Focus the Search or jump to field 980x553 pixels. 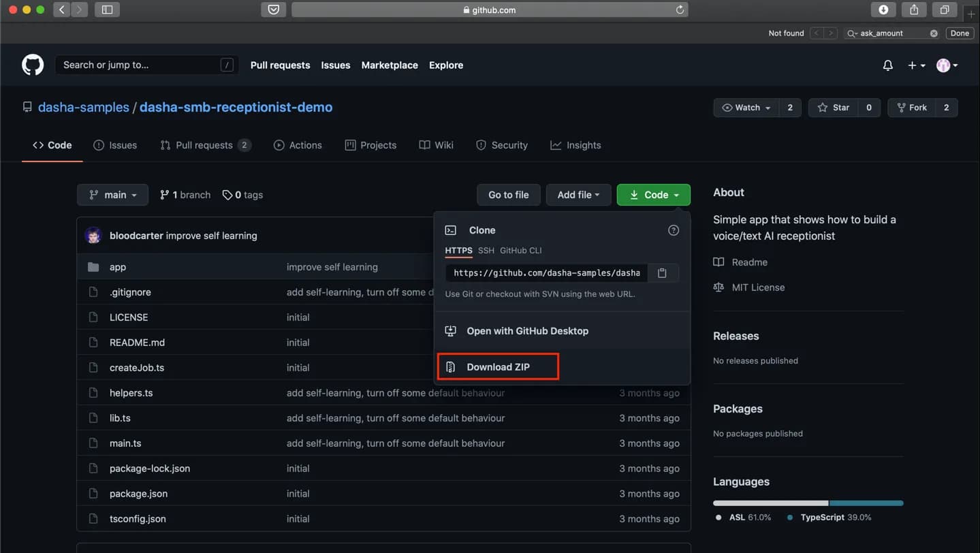pyautogui.click(x=146, y=65)
